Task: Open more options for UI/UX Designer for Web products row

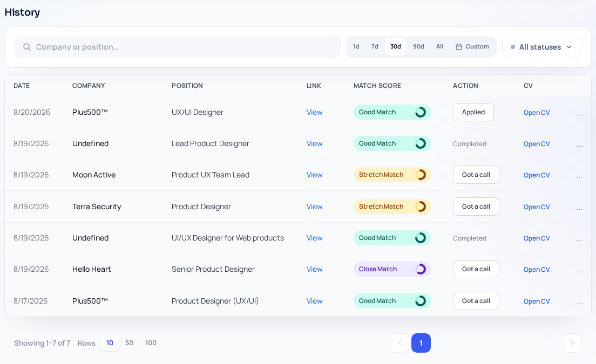Action: [579, 240]
